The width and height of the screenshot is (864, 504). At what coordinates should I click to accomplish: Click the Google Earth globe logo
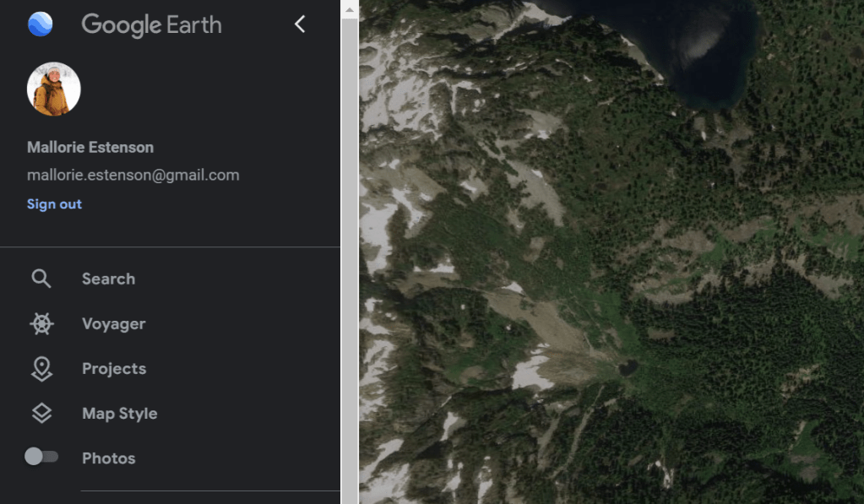[x=41, y=24]
